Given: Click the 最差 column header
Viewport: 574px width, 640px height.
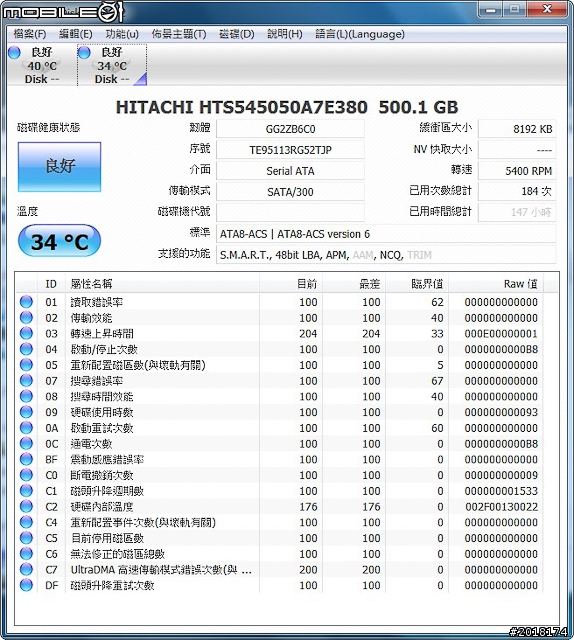Looking at the screenshot, I should coord(354,284).
